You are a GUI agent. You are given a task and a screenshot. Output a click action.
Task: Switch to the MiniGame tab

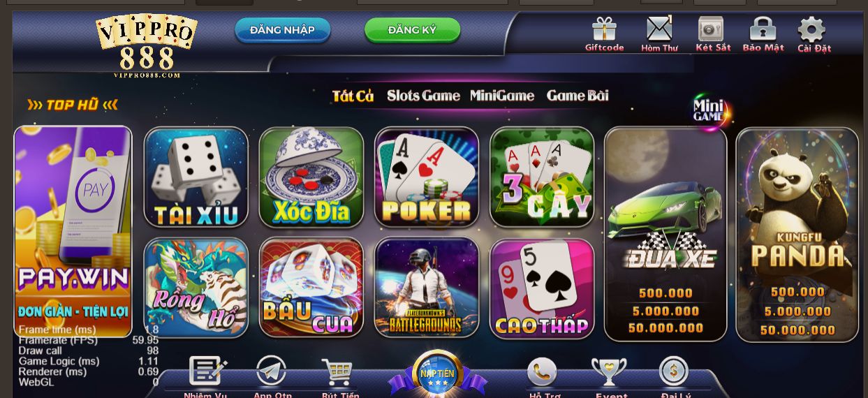[502, 96]
